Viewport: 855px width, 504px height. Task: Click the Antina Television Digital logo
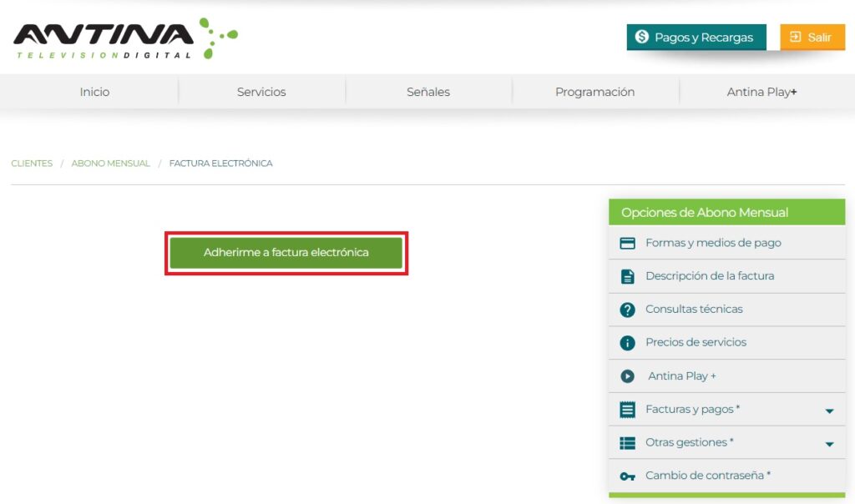[125, 38]
